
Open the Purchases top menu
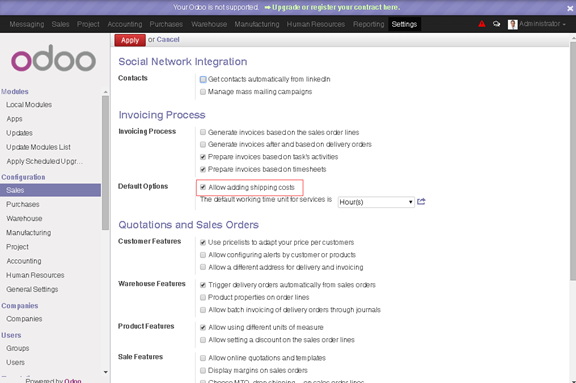[166, 24]
